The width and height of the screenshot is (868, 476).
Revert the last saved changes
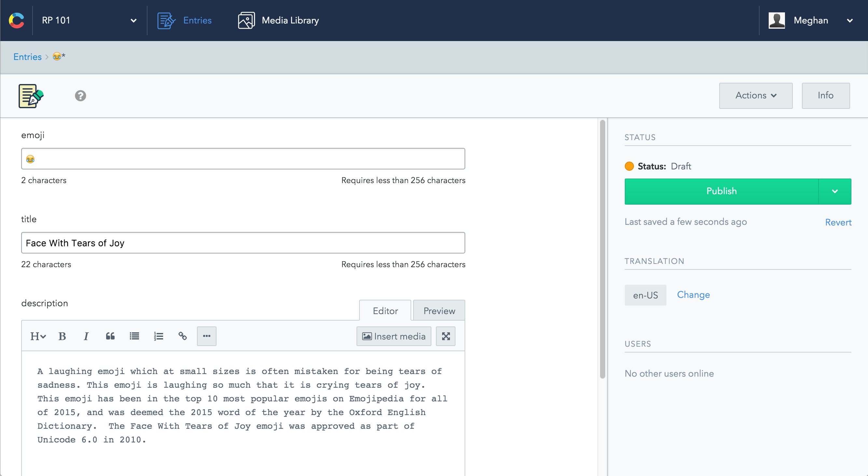click(838, 222)
